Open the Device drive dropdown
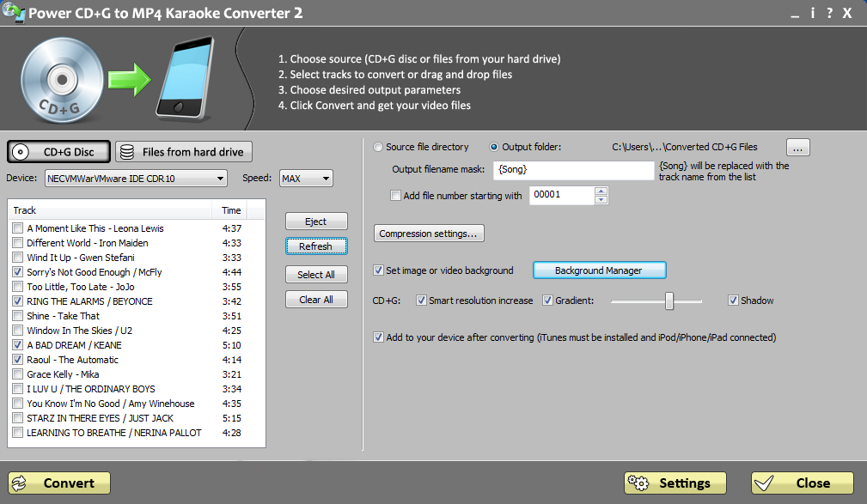This screenshot has height=504, width=867. [136, 179]
